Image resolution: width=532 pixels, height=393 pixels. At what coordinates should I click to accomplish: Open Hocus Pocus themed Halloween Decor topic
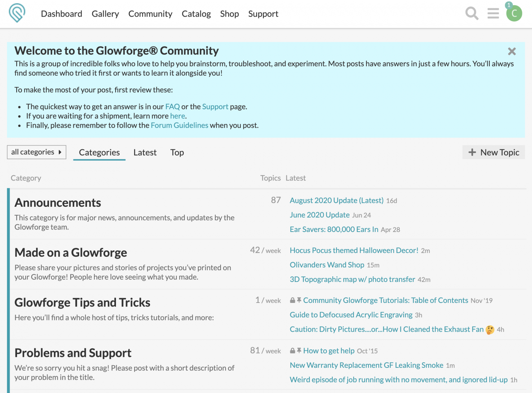click(354, 250)
